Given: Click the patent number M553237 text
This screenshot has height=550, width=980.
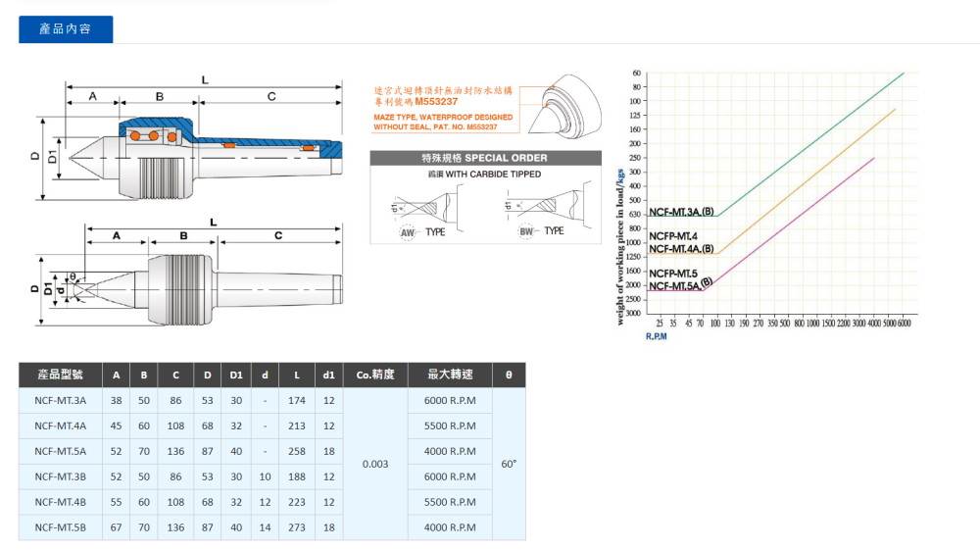Looking at the screenshot, I should point(435,101).
